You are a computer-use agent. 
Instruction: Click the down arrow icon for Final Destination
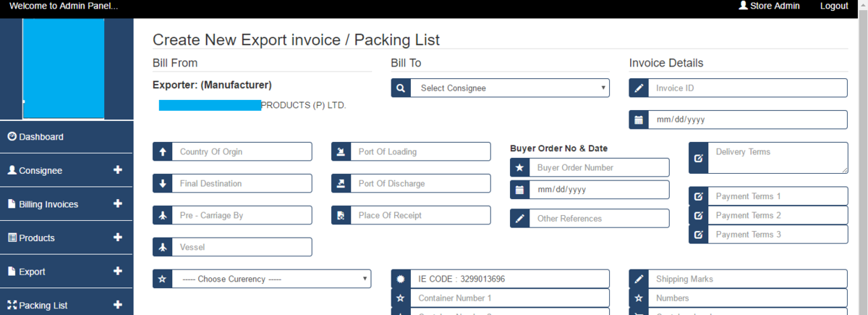point(162,184)
